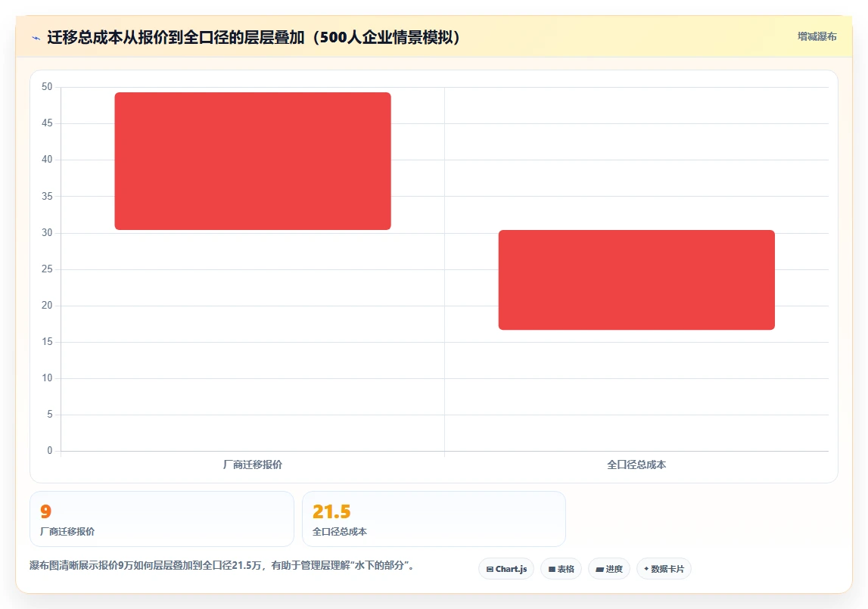Screen dimensions: 868x609
Task: Open the data card showing 21.5
Action: pos(434,519)
